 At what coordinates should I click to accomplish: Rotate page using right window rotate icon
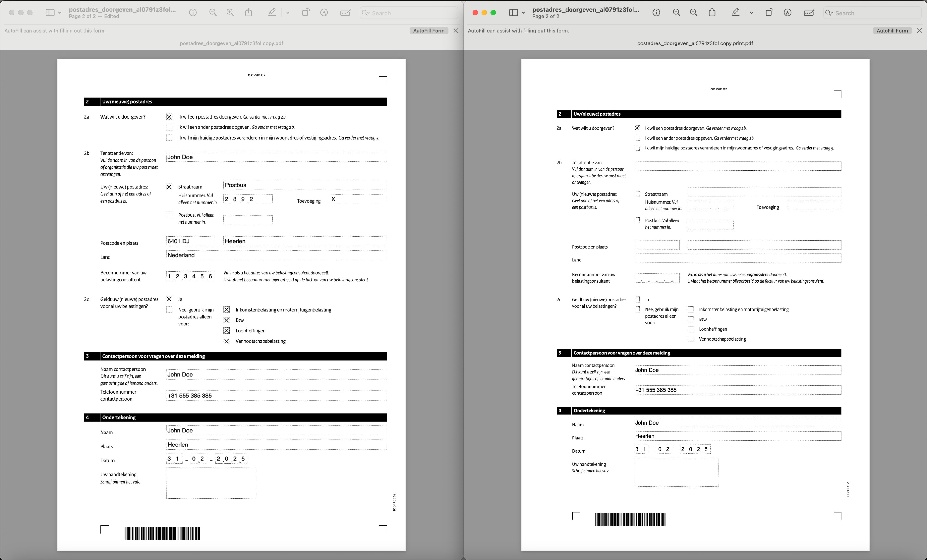pyautogui.click(x=769, y=13)
